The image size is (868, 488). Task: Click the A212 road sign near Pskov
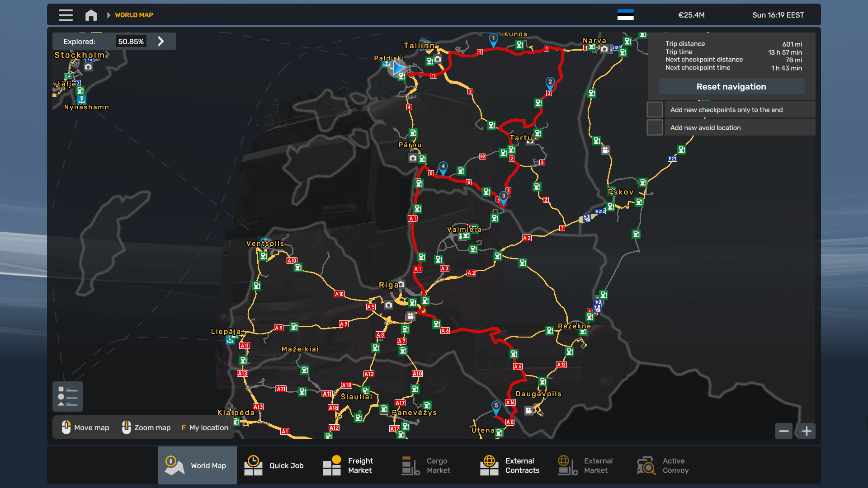tap(600, 211)
